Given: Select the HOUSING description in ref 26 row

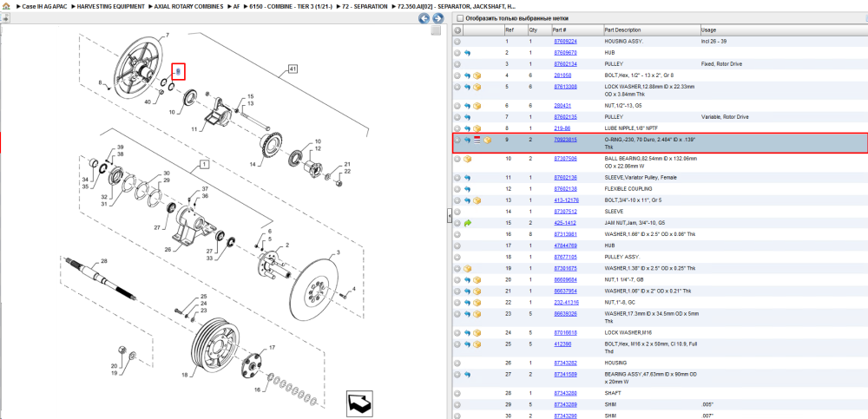Looking at the screenshot, I should tap(615, 363).
